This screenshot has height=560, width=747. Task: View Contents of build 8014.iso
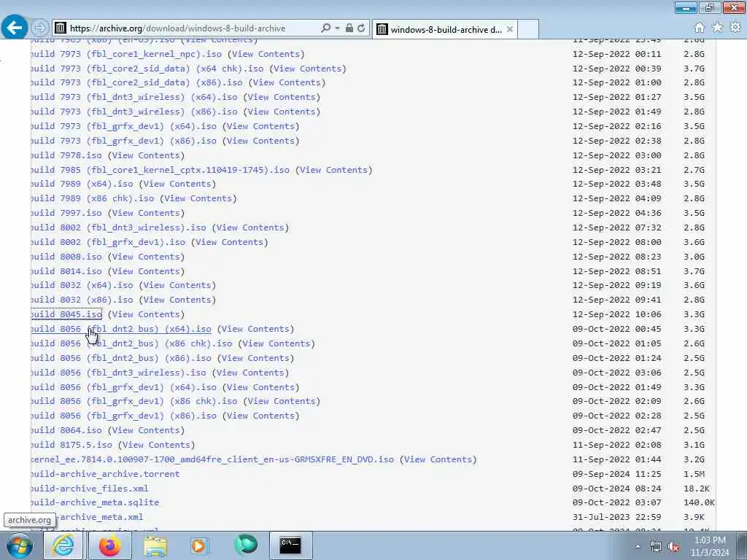[146, 271]
